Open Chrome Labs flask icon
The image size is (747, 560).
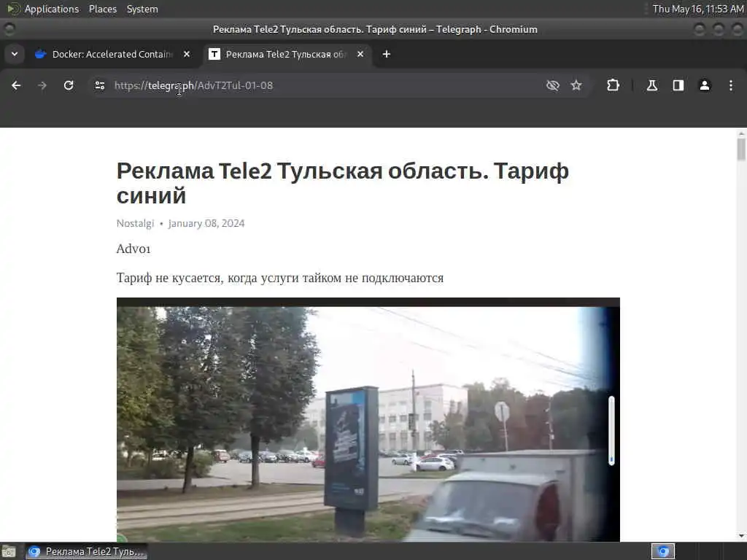point(652,85)
